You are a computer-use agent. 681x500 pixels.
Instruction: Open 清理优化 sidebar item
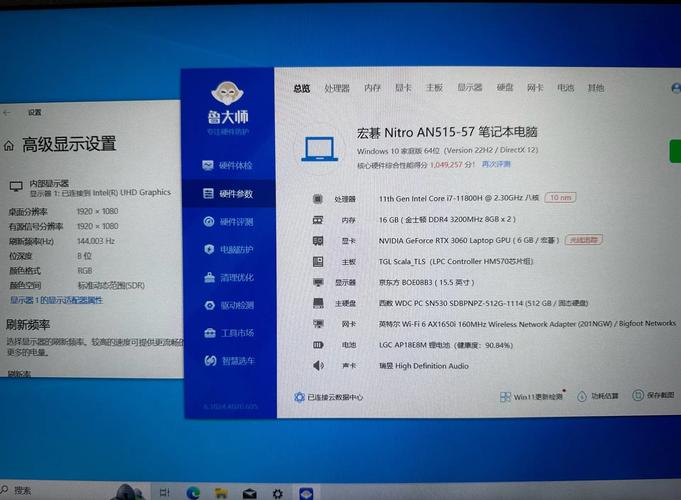229,277
